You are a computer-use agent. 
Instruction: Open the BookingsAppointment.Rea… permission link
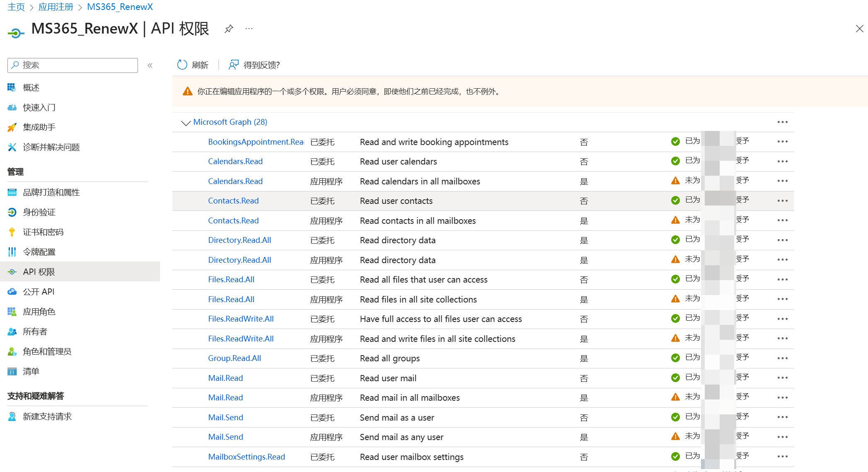tap(256, 142)
